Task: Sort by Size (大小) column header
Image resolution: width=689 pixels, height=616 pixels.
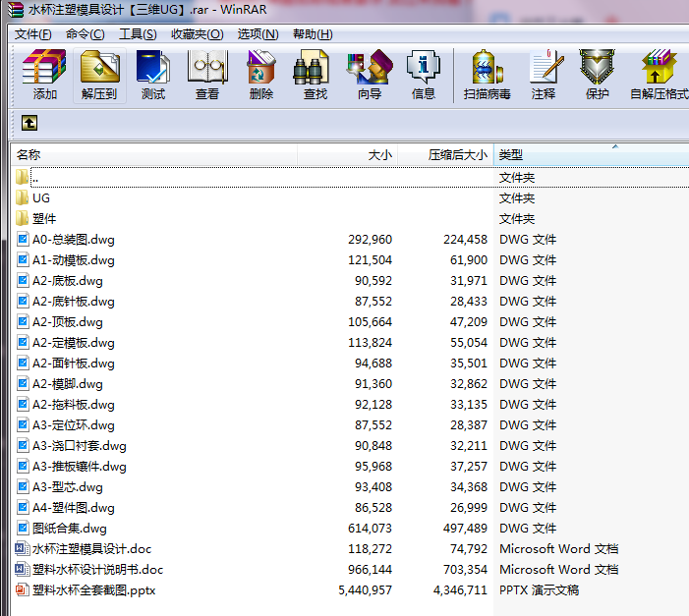Action: pos(348,154)
